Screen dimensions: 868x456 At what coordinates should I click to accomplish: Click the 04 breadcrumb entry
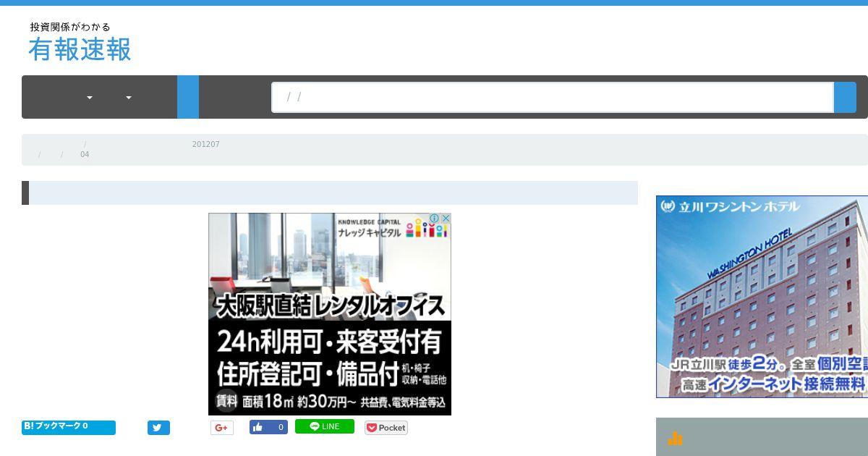(85, 154)
